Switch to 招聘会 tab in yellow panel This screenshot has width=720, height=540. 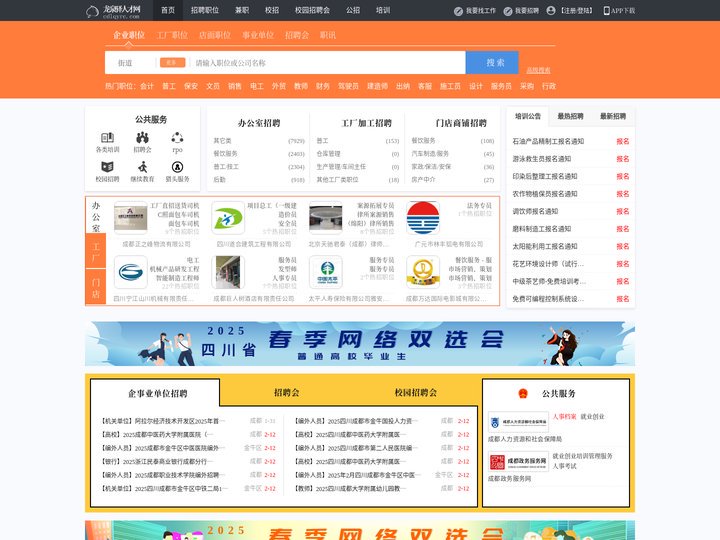(x=287, y=393)
